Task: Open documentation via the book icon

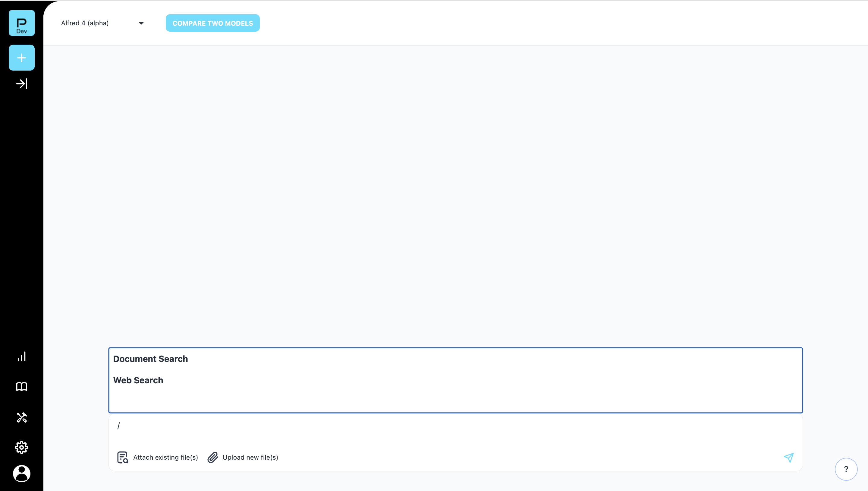Action: 22,387
